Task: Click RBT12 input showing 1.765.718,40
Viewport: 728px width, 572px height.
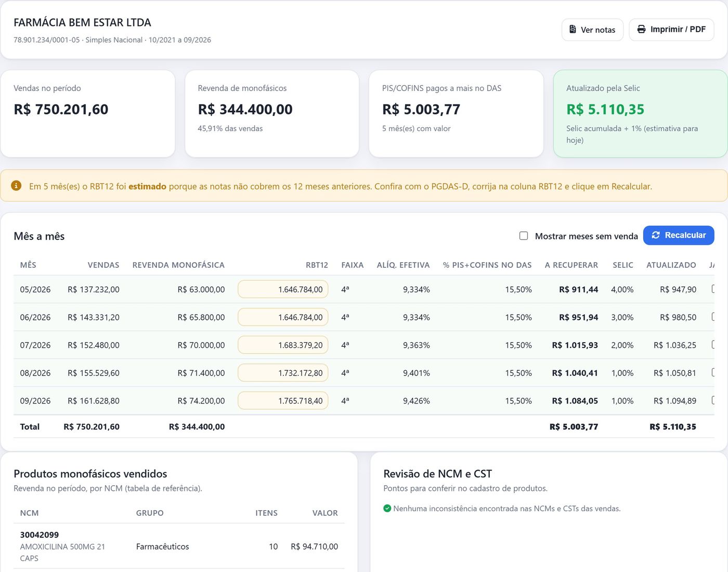Action: [x=283, y=400]
